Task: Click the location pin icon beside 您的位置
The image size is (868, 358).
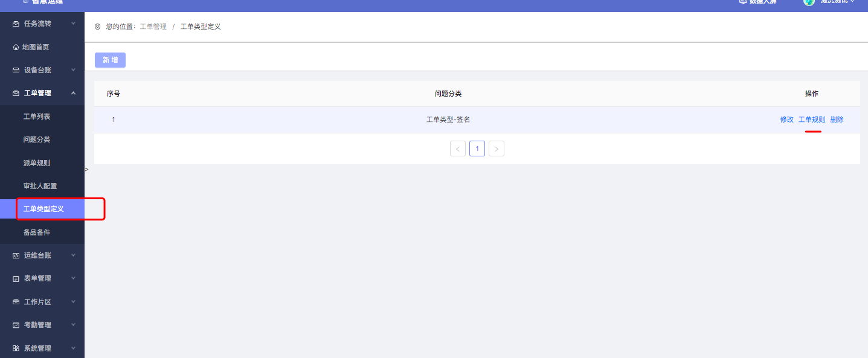Action: click(98, 27)
